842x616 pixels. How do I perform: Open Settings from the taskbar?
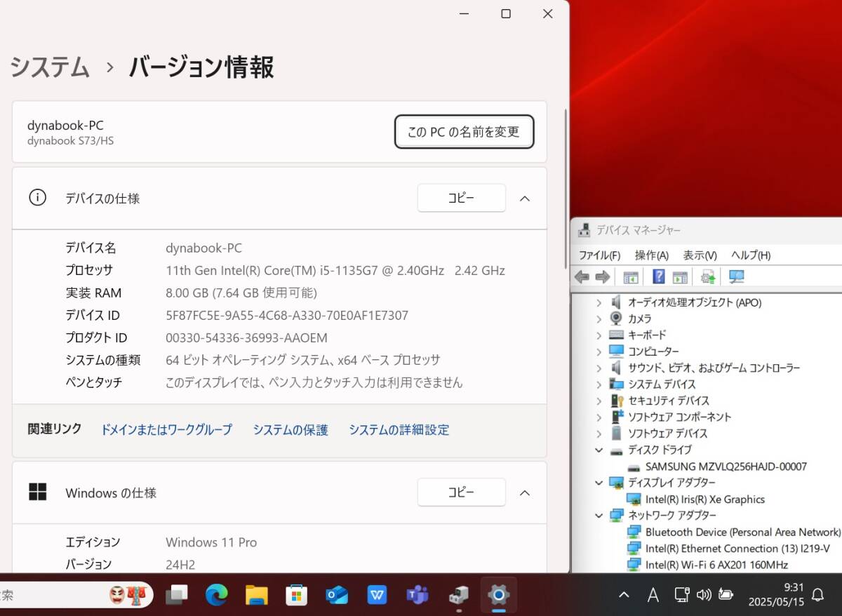tap(497, 595)
